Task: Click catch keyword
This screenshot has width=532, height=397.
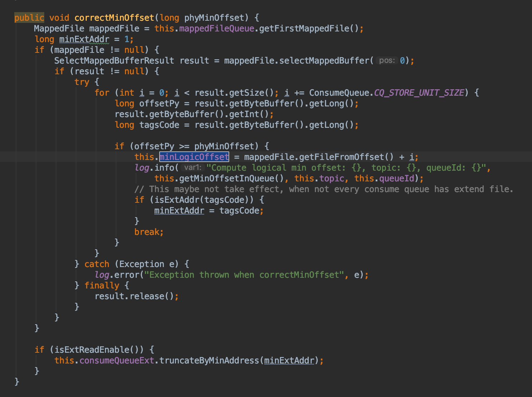Action: [x=97, y=264]
